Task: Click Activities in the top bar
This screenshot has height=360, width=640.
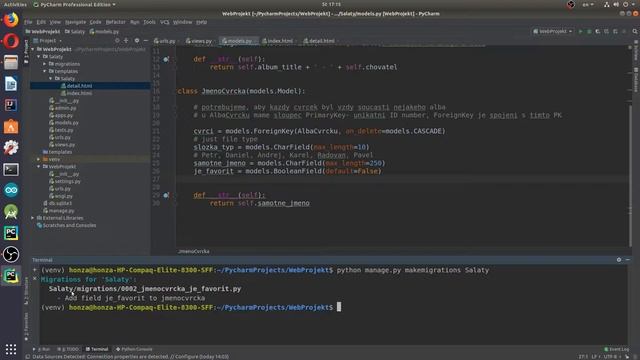Action: click(x=15, y=4)
